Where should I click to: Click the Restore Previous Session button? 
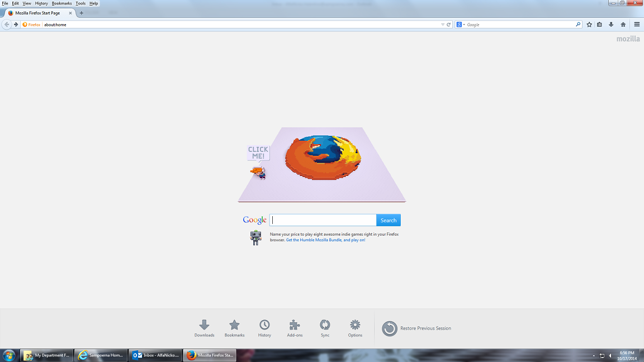(416, 328)
